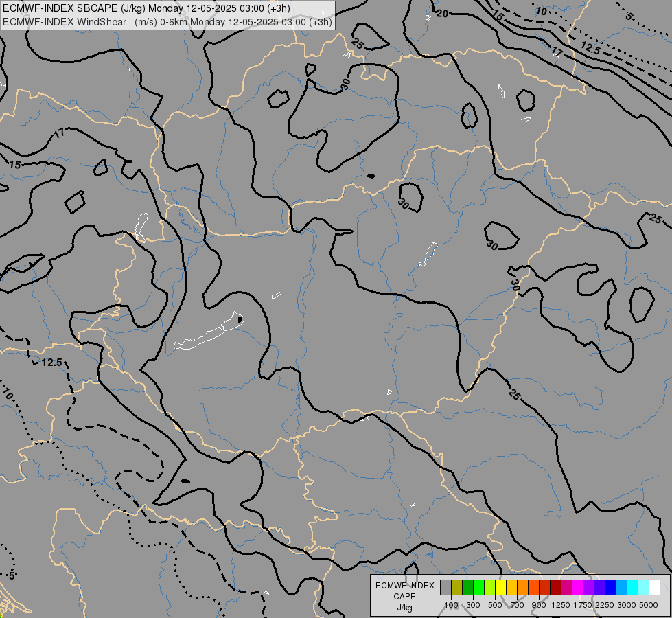The height and width of the screenshot is (618, 672).
Task: Pick the yellow-green lime legend swatch
Action: [x=490, y=587]
